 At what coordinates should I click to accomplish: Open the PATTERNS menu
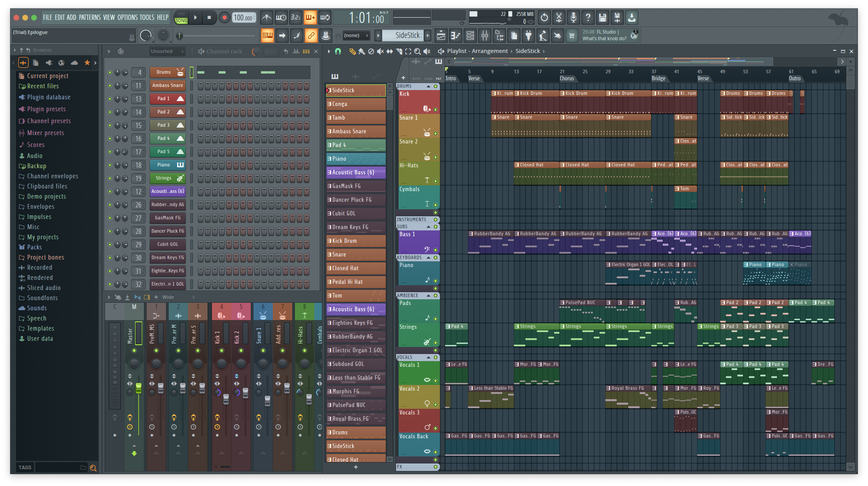(x=90, y=18)
